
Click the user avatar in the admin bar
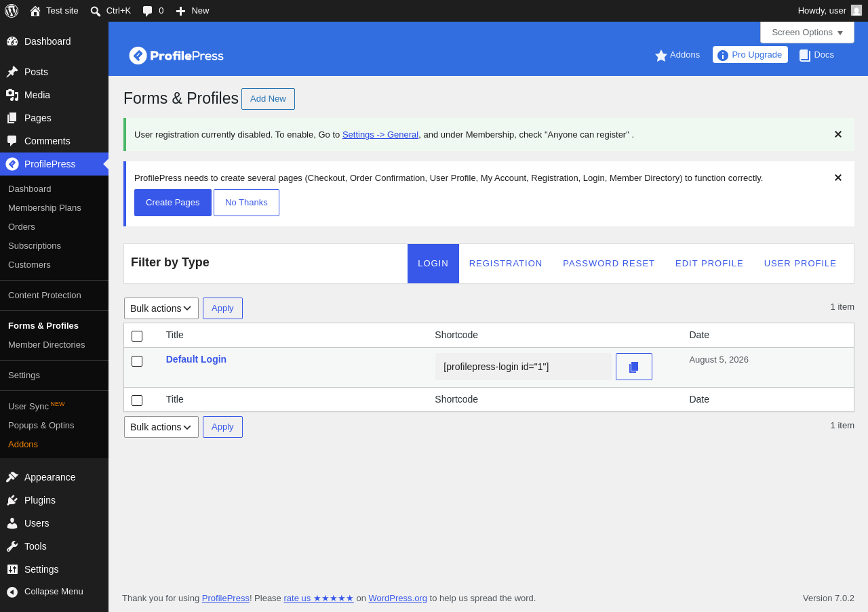pyautogui.click(x=856, y=10)
